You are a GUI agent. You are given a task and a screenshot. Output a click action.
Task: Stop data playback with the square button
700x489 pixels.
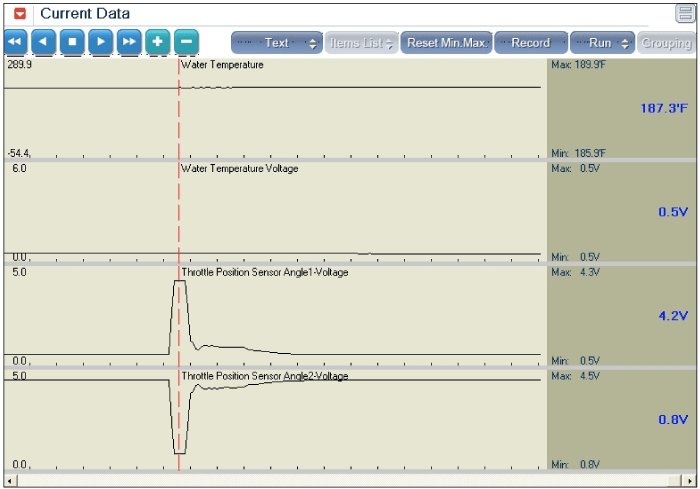click(x=72, y=42)
